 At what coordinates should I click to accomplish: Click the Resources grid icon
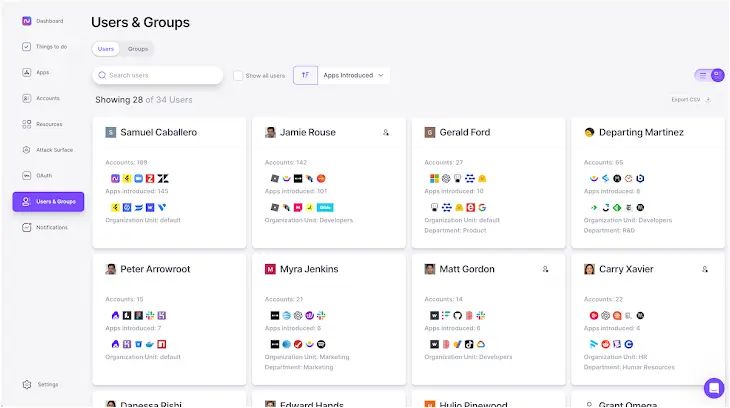(27, 124)
